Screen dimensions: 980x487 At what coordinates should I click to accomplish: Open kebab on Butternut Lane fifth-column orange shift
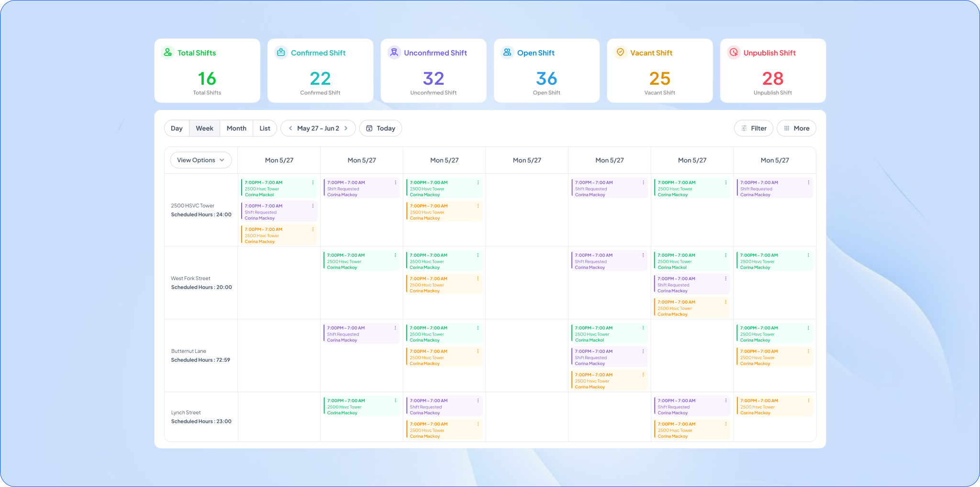(643, 375)
